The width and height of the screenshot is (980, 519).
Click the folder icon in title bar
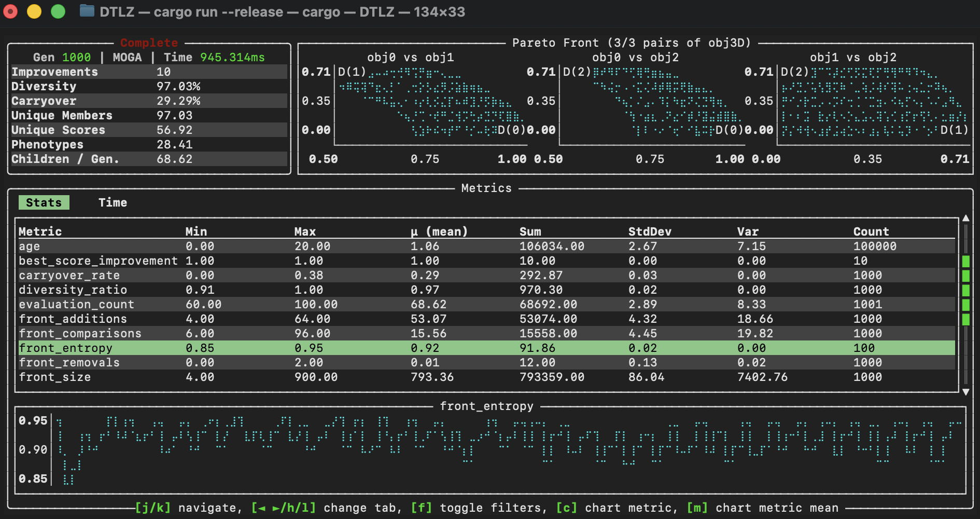[87, 11]
